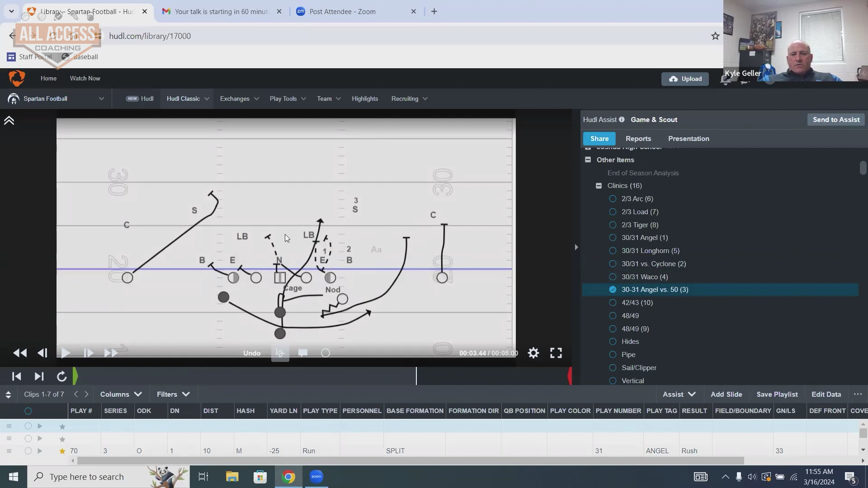
Task: Open the Spartan Football team dropdown
Action: [56, 99]
